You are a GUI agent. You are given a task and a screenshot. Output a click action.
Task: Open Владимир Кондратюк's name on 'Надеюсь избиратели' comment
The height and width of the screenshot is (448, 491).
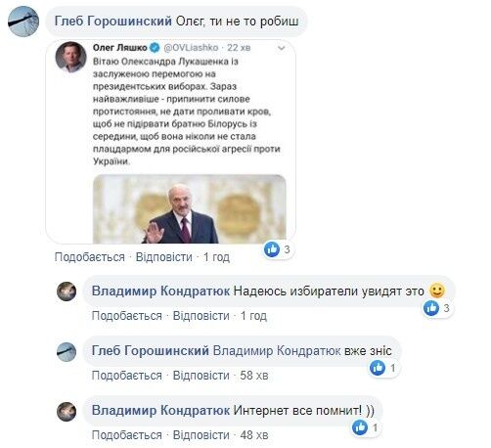click(x=160, y=291)
